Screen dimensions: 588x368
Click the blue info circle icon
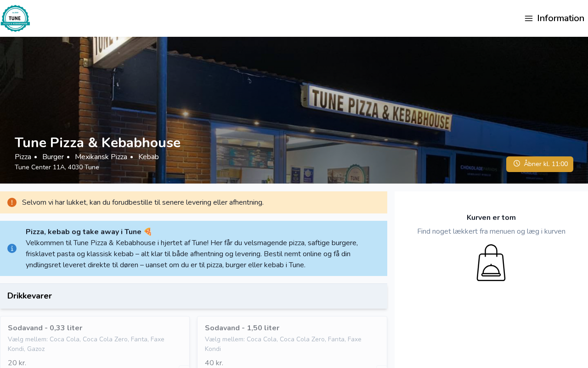tap(12, 248)
